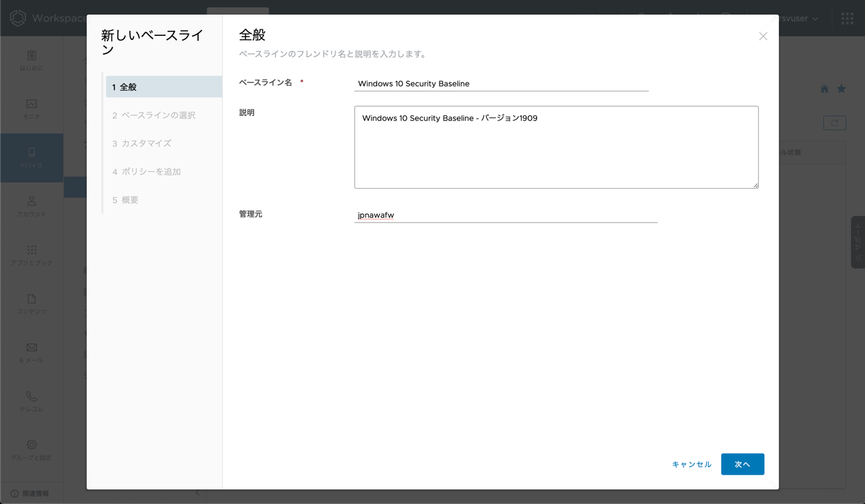Click the 関連情報 info icon

[x=15, y=493]
